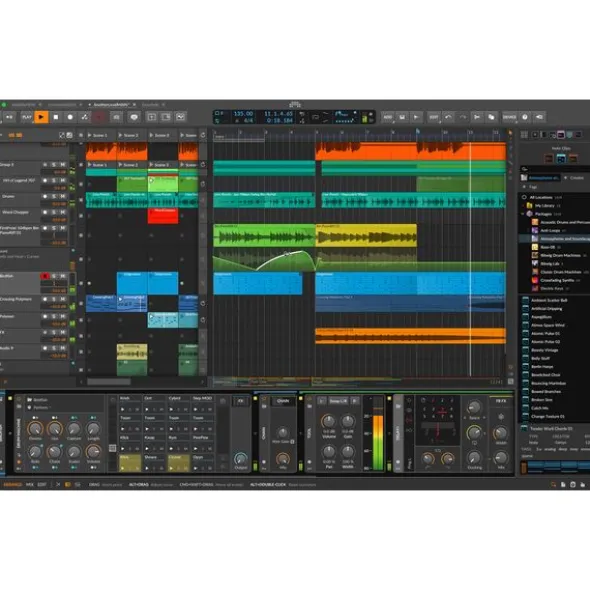Select Anti-Loops package in browser
Viewport: 590px width, 591px height.
point(550,230)
